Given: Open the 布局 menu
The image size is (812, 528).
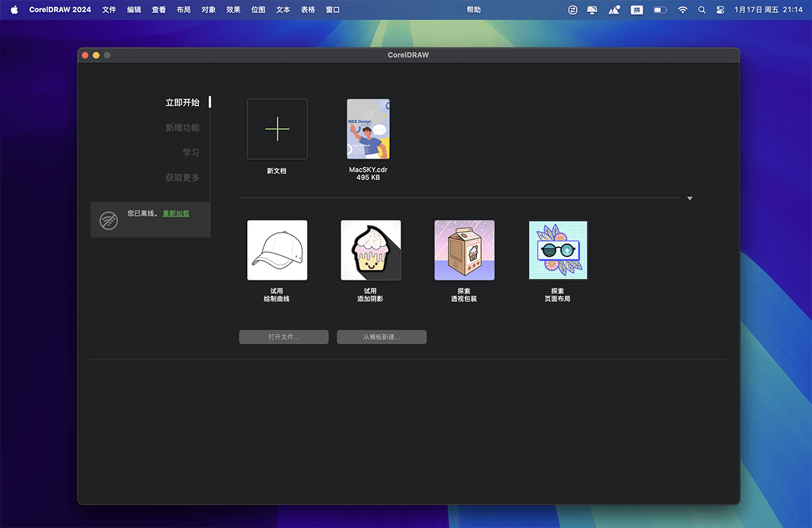Looking at the screenshot, I should [183, 10].
